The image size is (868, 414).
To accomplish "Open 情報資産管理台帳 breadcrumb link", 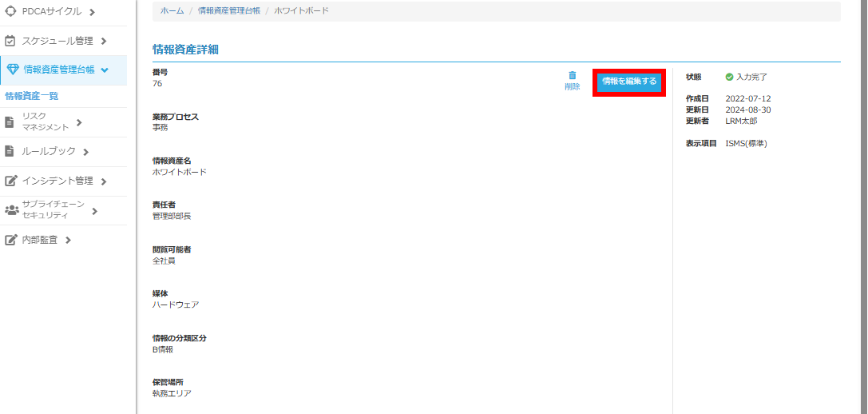I will point(228,11).
